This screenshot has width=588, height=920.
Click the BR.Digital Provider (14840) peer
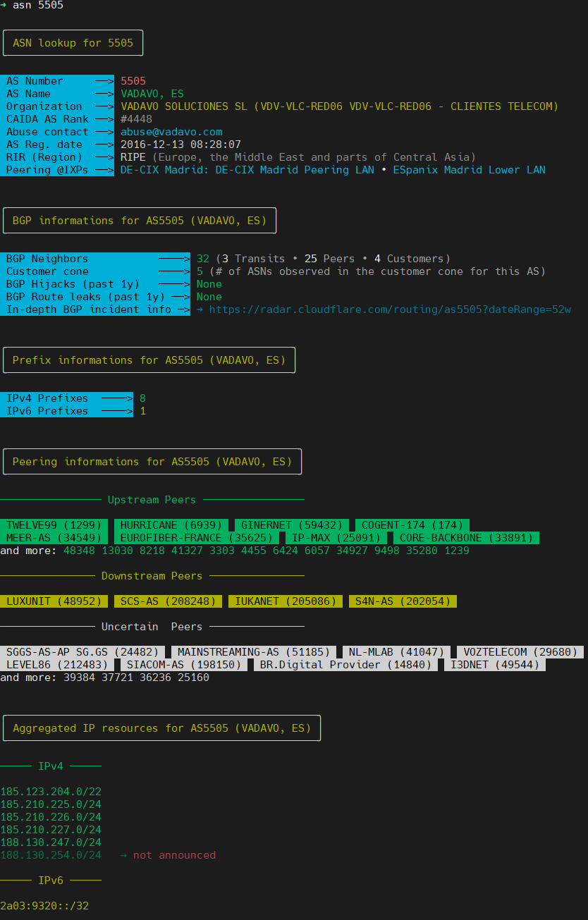[346, 665]
